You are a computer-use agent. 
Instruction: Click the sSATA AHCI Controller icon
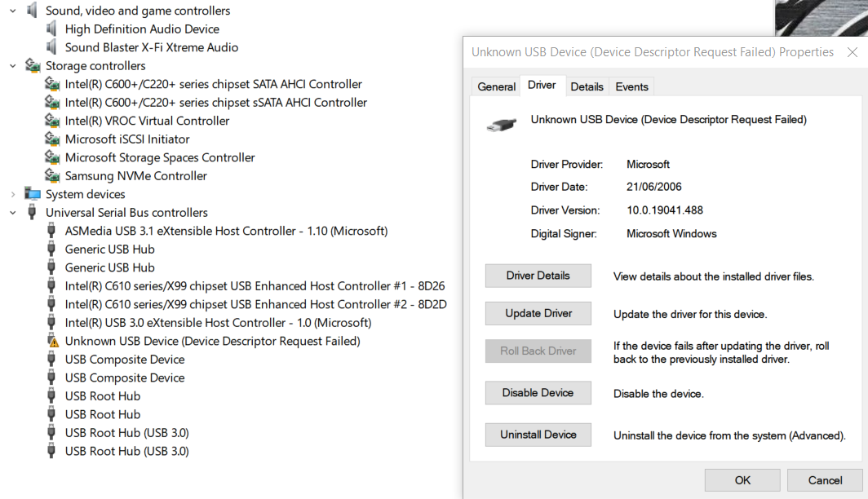pyautogui.click(x=52, y=102)
